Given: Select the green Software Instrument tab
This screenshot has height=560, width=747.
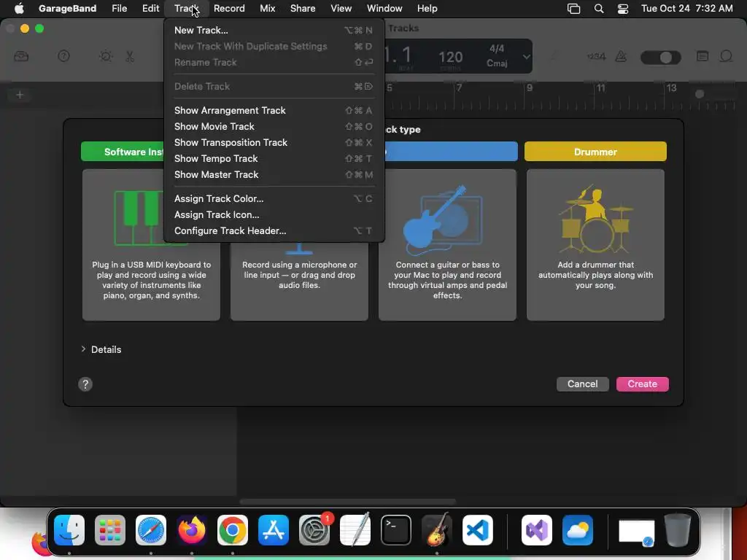Looking at the screenshot, I should (x=123, y=152).
